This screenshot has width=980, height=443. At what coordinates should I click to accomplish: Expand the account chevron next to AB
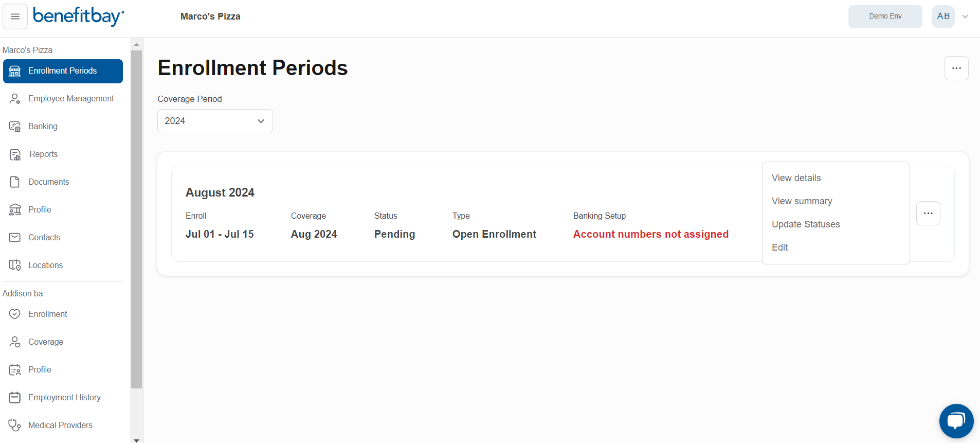point(966,16)
